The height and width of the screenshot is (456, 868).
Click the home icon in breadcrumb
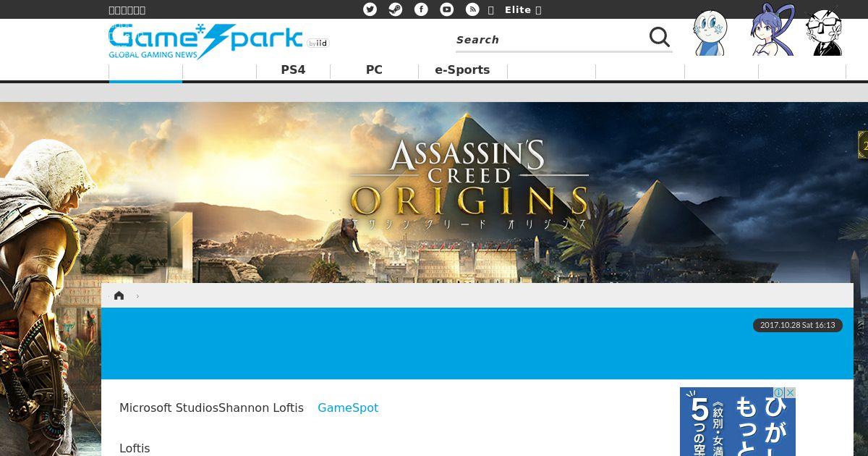point(119,295)
